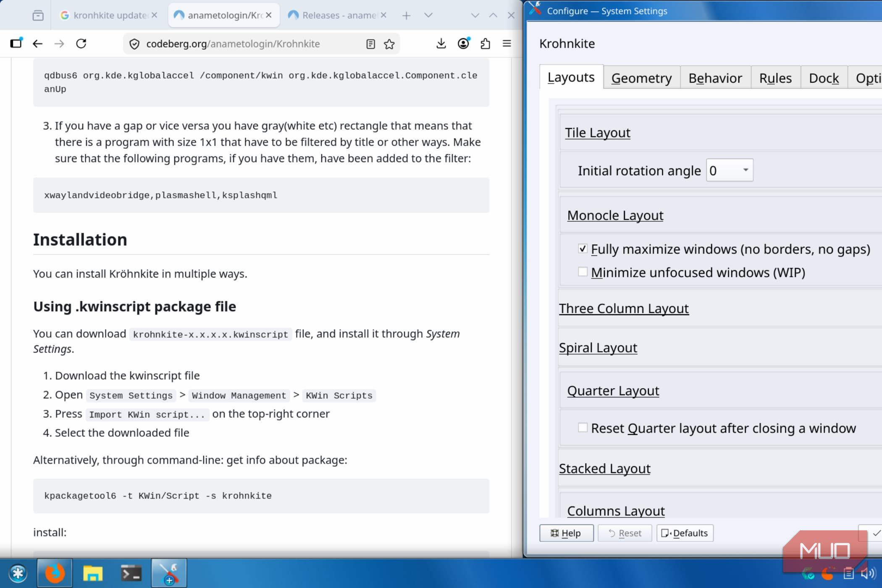Click the Installation heading
882x588 pixels.
pyautogui.click(x=80, y=239)
